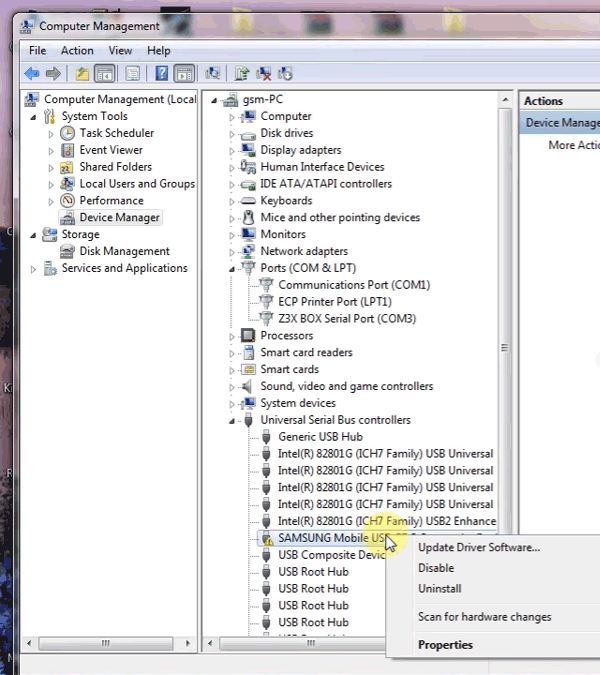Expand Services and Applications node
Viewport: 600px width, 675px height.
coord(33,269)
